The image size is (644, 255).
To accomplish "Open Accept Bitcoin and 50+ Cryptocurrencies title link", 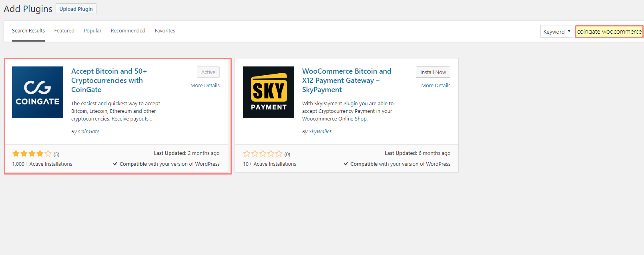I will pos(109,80).
